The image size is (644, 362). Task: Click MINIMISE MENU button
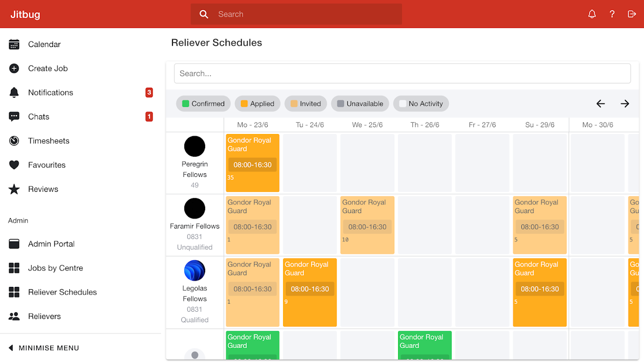tap(44, 348)
